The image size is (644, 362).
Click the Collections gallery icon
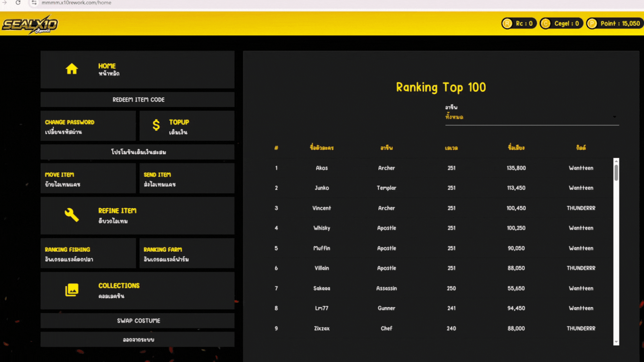71,290
